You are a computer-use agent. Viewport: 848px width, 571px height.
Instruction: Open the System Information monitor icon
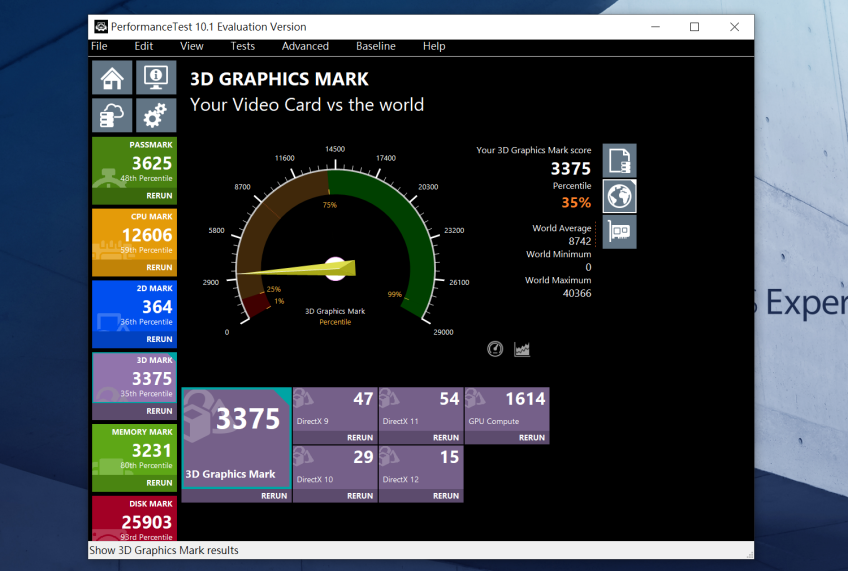pos(156,78)
